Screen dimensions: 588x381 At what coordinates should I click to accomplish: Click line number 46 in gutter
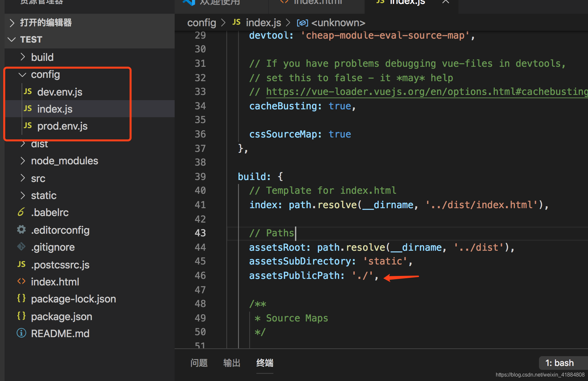coord(200,276)
